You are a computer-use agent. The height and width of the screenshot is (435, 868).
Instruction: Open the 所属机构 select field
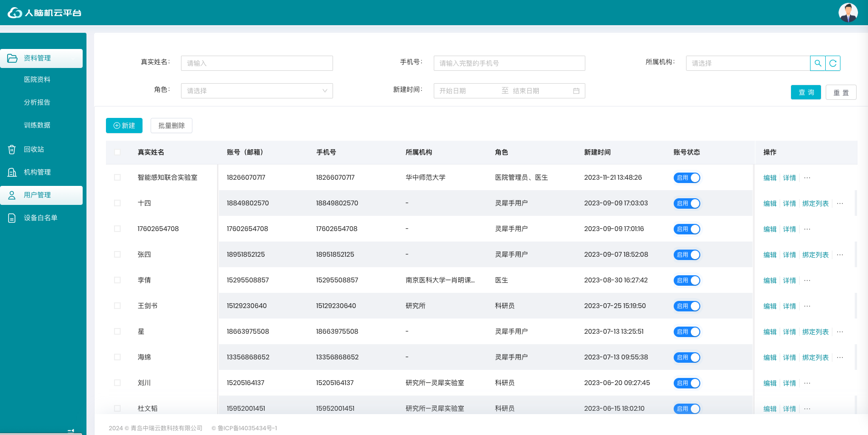click(748, 63)
